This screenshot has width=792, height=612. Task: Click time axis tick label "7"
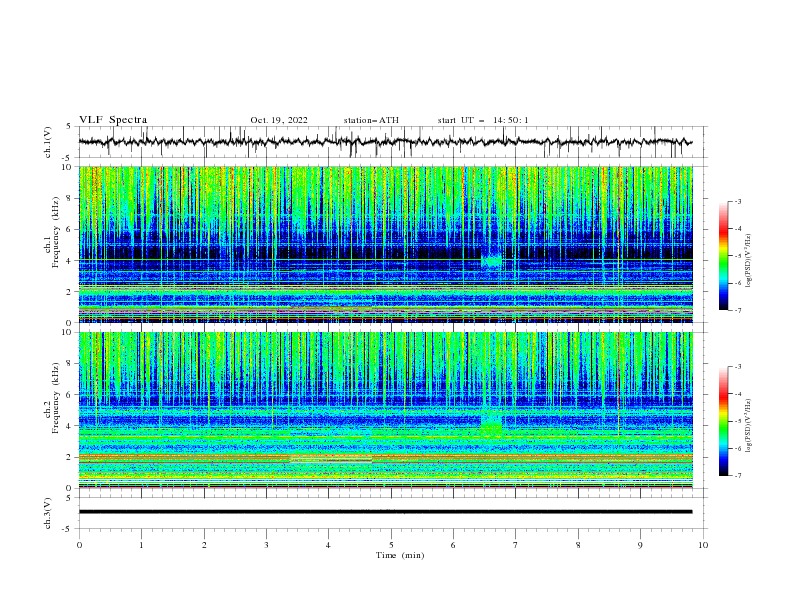[516, 545]
